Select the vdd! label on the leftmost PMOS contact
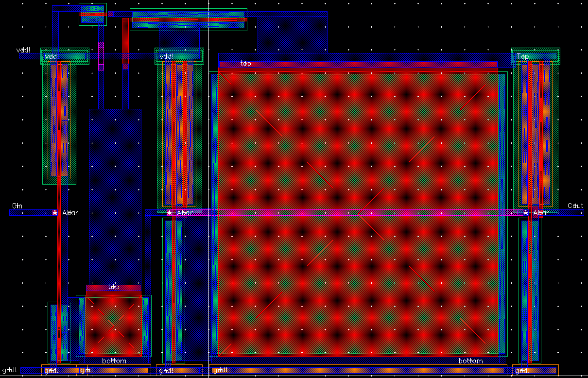The width and height of the screenshot is (588, 378). click(x=52, y=56)
